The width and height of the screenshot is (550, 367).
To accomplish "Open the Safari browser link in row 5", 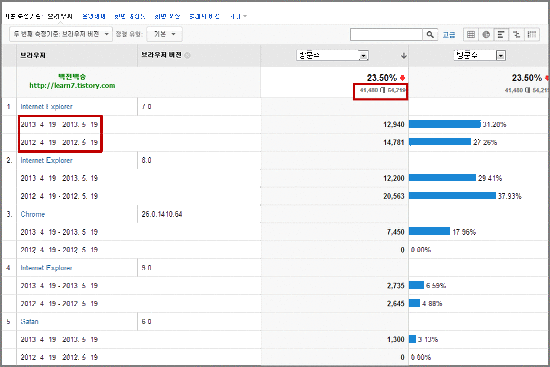I will pyautogui.click(x=29, y=321).
